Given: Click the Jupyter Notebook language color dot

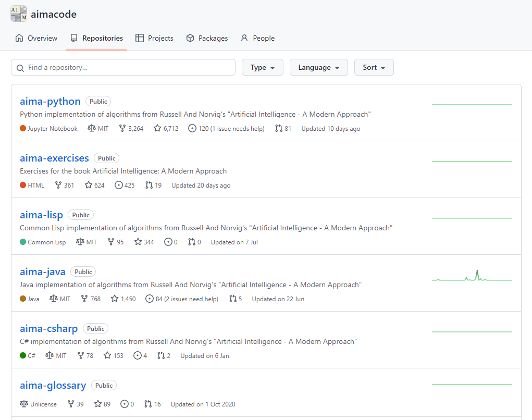Looking at the screenshot, I should (x=23, y=128).
